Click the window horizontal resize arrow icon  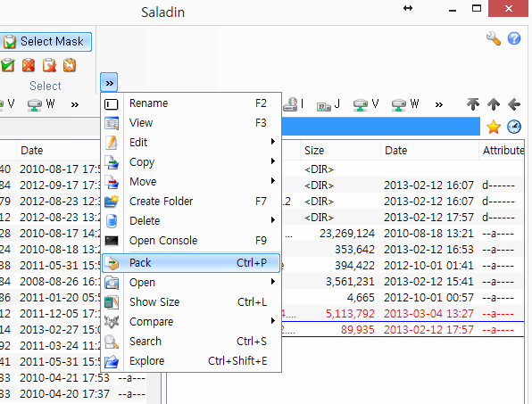coord(408,8)
